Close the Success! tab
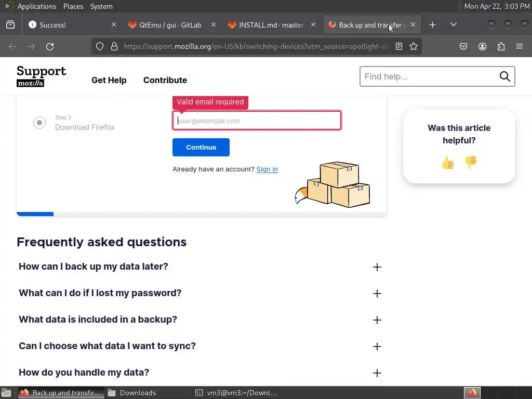 tap(114, 25)
